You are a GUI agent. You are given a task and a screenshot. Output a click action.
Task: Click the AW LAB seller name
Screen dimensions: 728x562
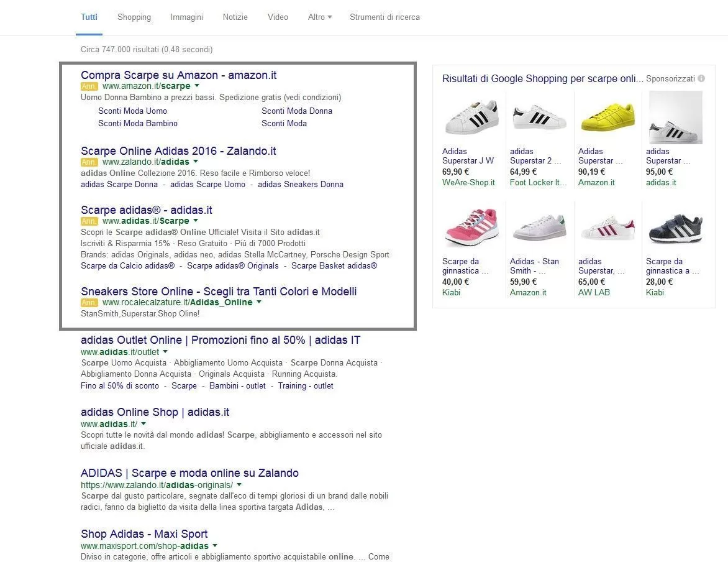coord(594,293)
